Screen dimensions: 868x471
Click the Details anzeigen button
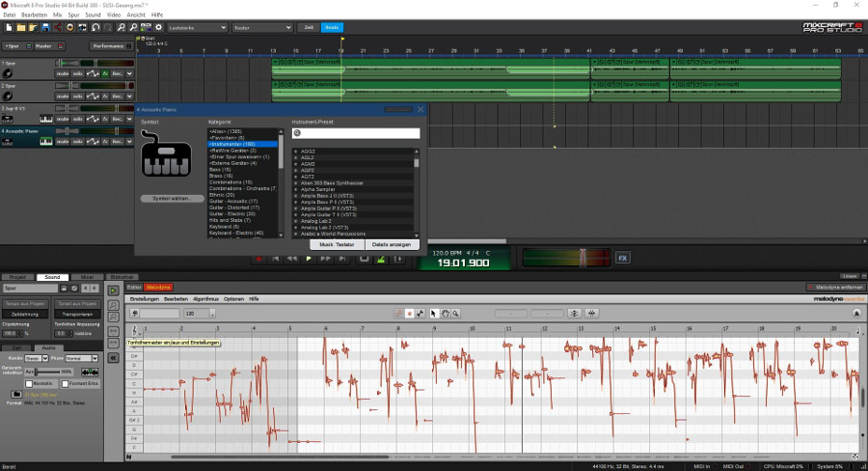pos(392,244)
